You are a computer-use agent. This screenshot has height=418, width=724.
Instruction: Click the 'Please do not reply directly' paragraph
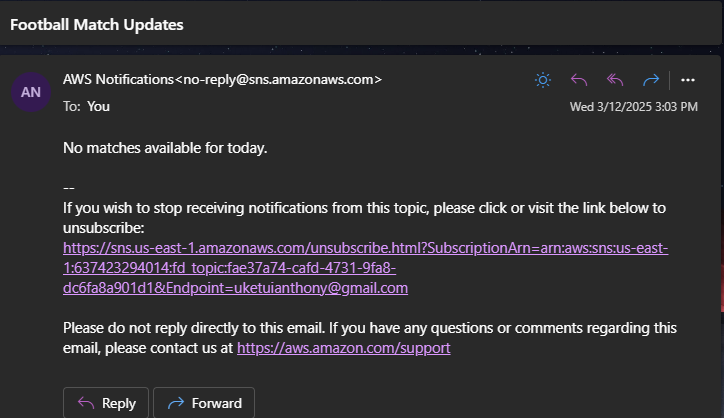[370, 338]
